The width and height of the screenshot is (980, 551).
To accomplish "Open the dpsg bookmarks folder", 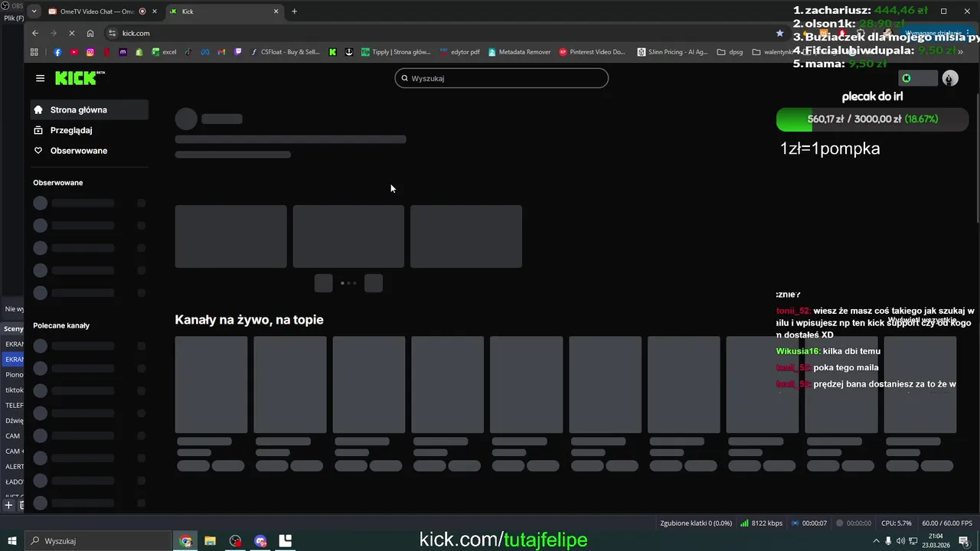I will click(730, 52).
